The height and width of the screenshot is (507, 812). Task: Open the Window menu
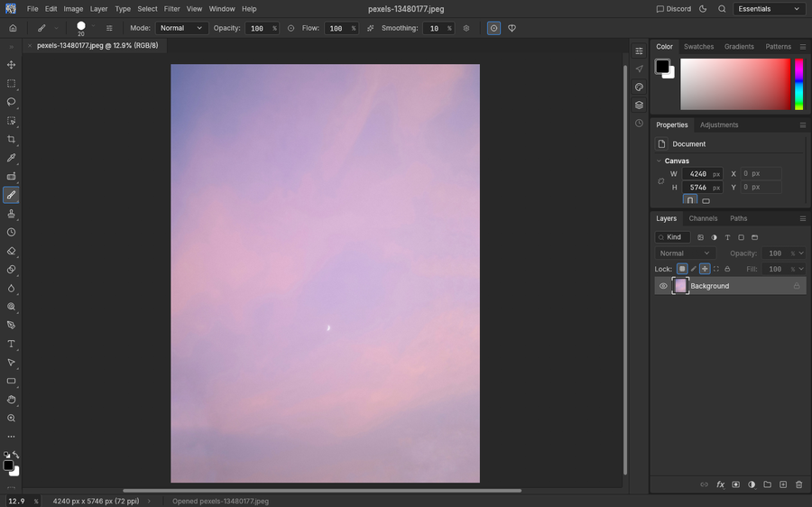[x=222, y=9]
